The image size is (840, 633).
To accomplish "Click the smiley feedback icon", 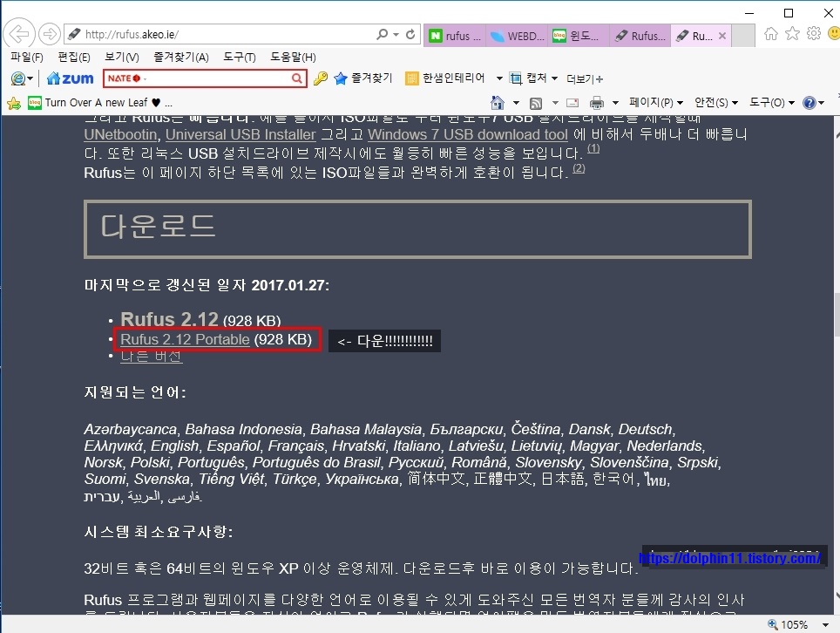I will (834, 34).
